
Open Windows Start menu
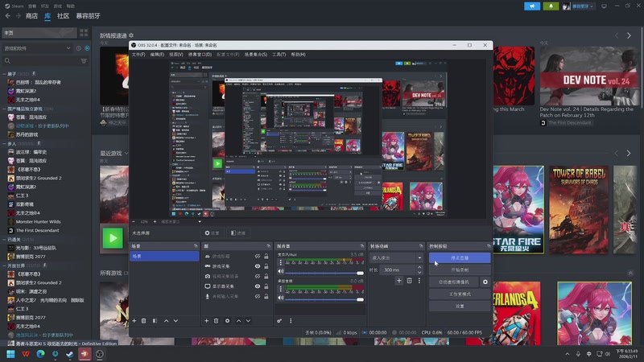[x=10, y=354]
